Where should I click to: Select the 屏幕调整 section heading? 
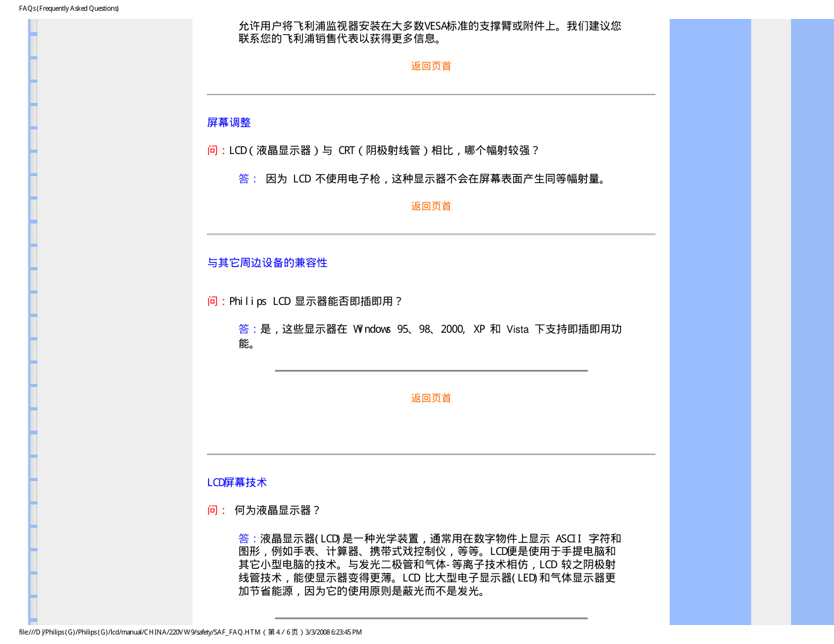pos(229,122)
